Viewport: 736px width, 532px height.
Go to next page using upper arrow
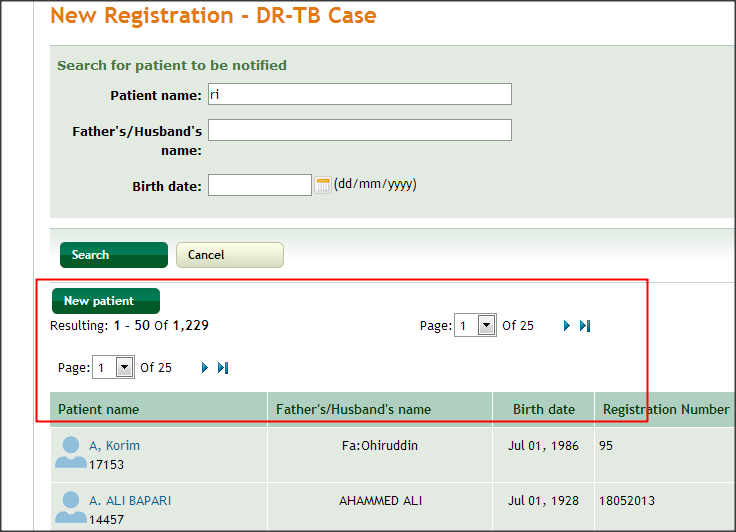coord(567,325)
